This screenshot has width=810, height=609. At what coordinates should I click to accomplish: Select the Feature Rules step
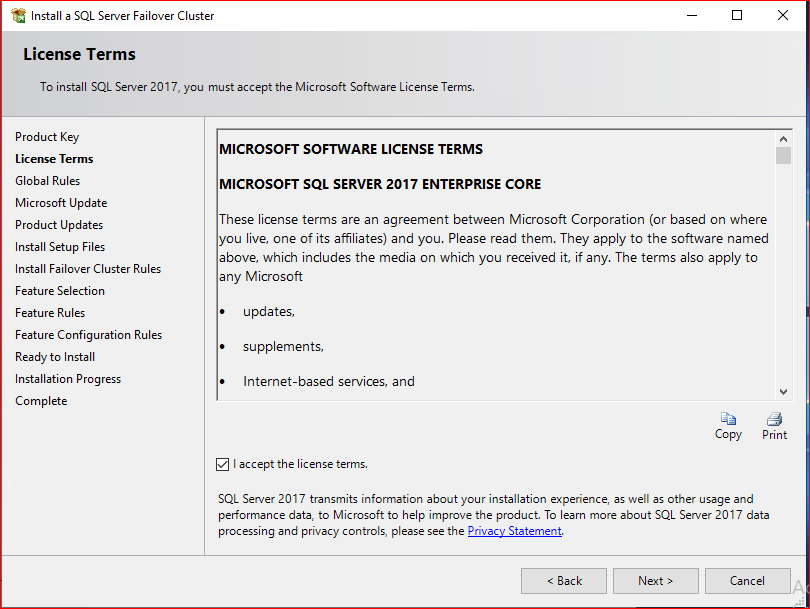(x=50, y=313)
